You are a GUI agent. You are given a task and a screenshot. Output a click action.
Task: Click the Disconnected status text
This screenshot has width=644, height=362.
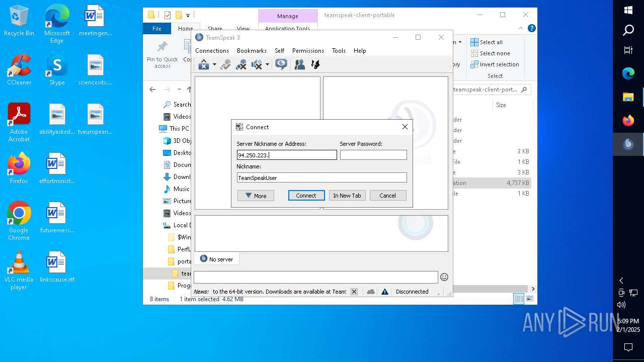(412, 292)
